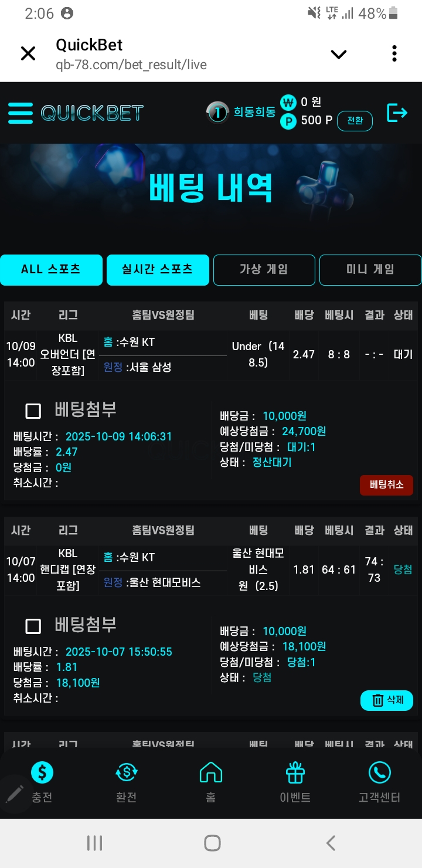Open the 충전 deposit icon
Screen dimensions: 422x868
click(42, 773)
